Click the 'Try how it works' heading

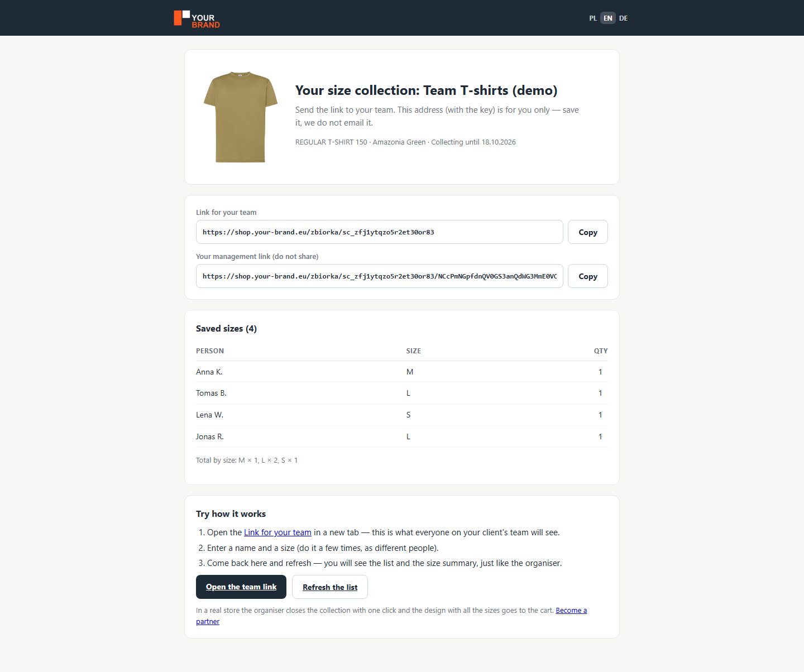[231, 514]
